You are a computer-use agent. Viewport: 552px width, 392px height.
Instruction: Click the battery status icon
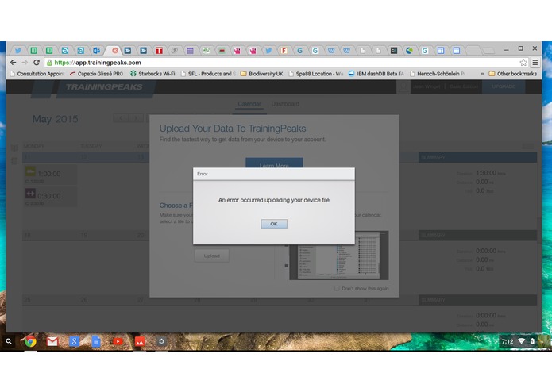point(532,341)
